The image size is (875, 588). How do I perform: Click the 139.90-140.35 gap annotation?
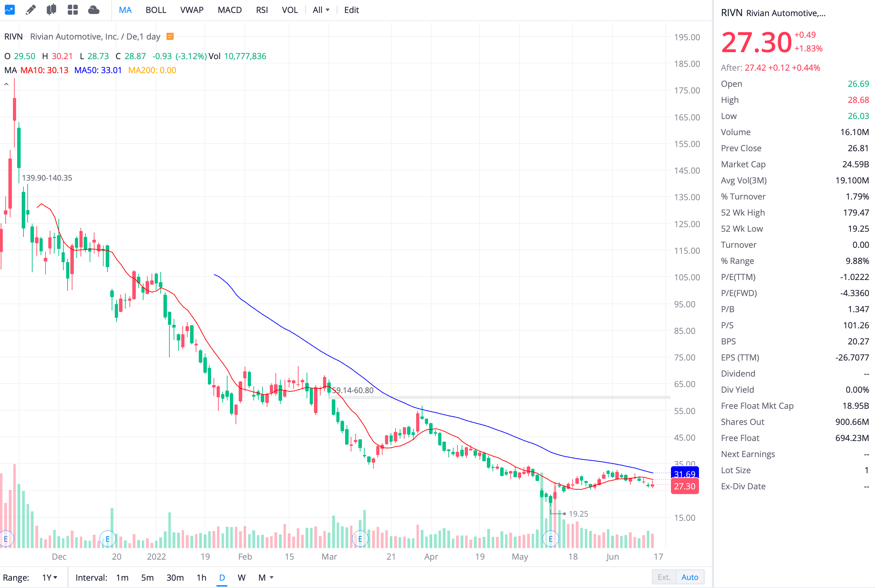click(47, 178)
